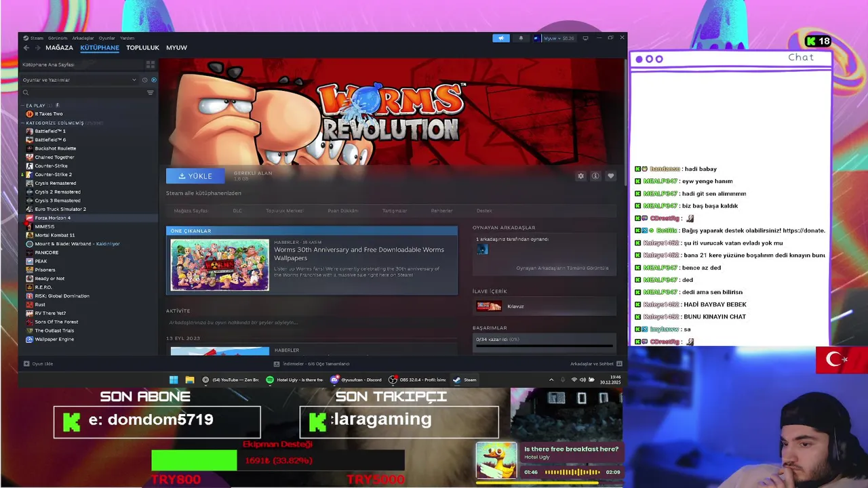Click the library search input field
The width and height of the screenshot is (868, 488).
pos(83,92)
